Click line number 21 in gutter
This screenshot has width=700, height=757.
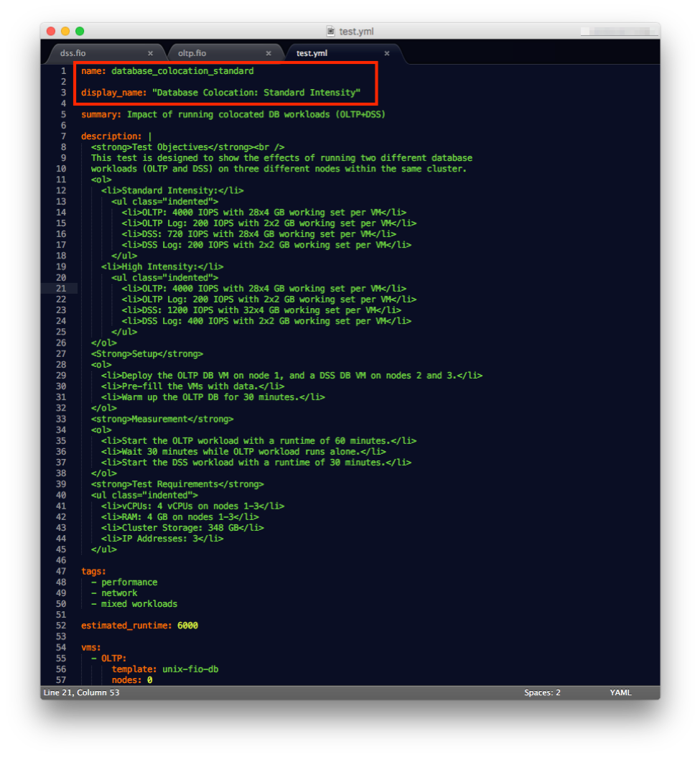(61, 289)
